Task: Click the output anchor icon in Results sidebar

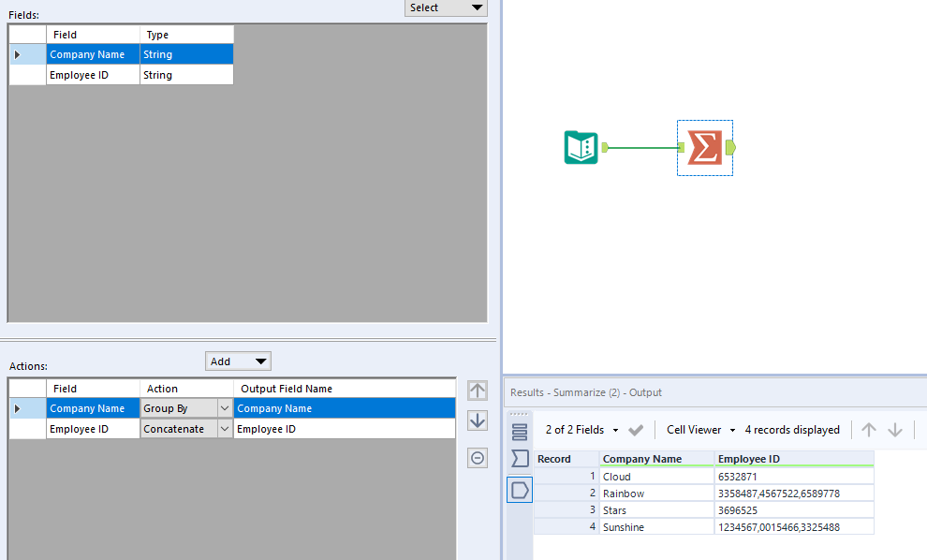Action: 520,489
